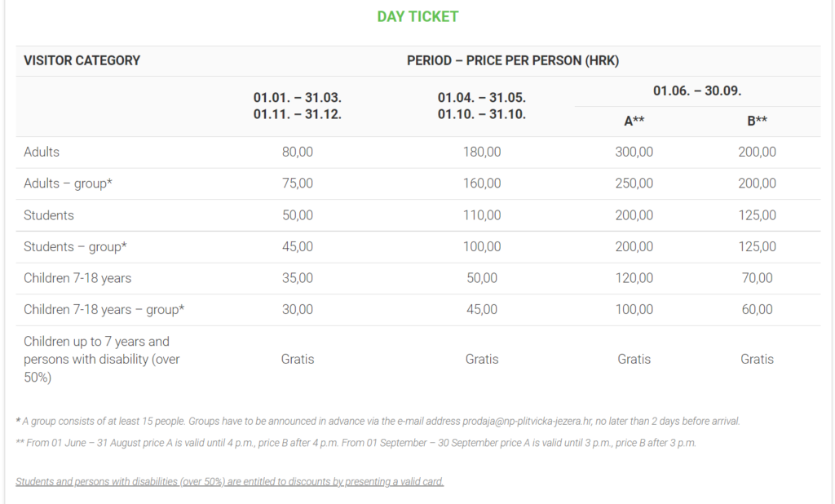835x504 pixels.
Task: Select the 01.01. – 31.03. period header
Action: [x=297, y=105]
